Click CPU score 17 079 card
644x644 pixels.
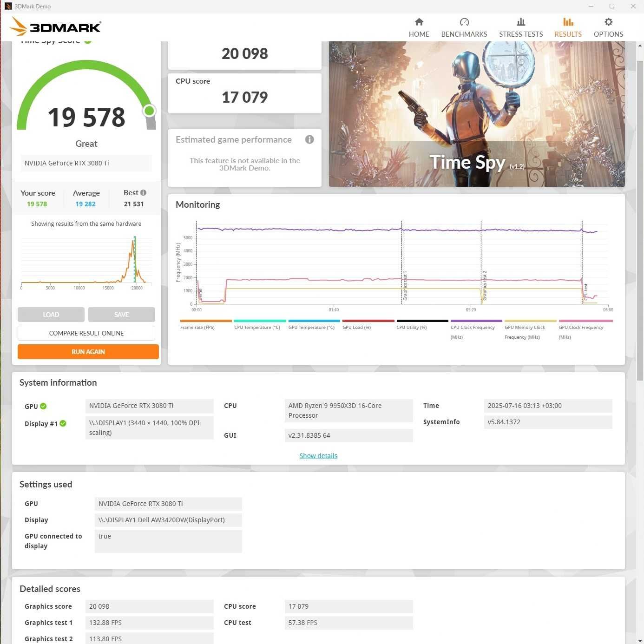[245, 93]
